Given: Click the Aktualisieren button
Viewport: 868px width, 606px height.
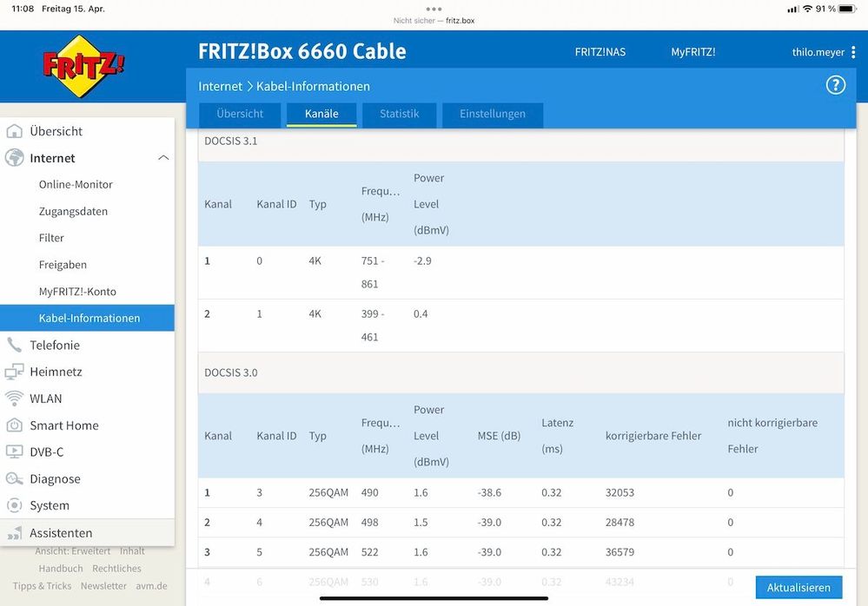Looking at the screenshot, I should point(798,587).
